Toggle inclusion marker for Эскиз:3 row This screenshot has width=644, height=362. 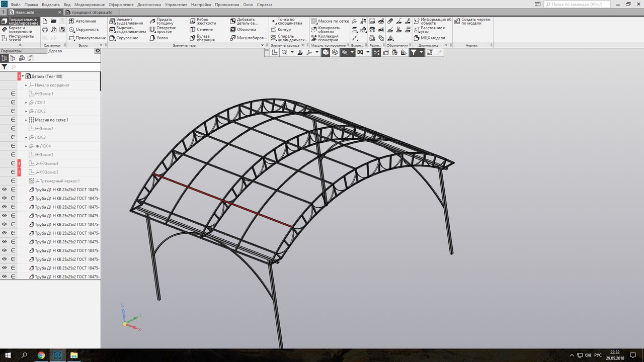(13, 154)
